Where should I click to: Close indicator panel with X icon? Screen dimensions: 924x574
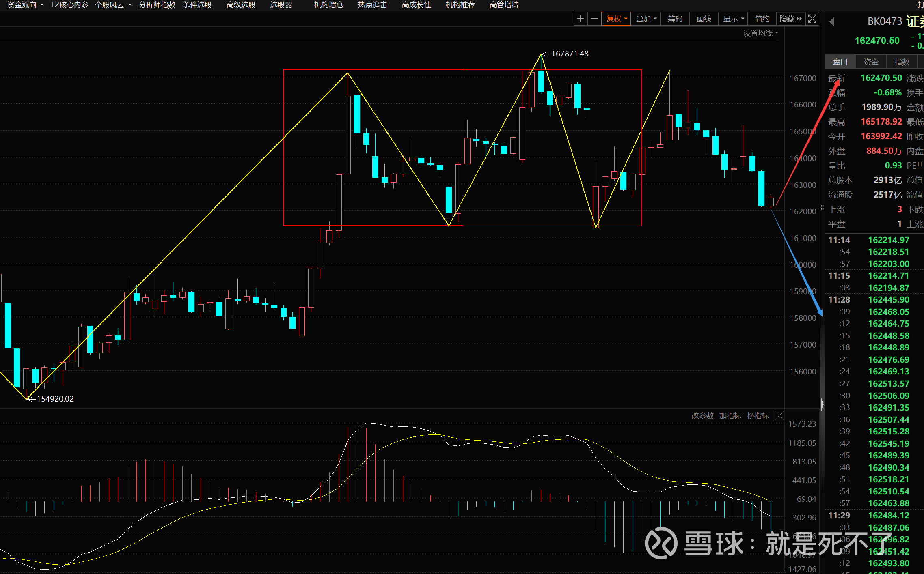click(779, 415)
